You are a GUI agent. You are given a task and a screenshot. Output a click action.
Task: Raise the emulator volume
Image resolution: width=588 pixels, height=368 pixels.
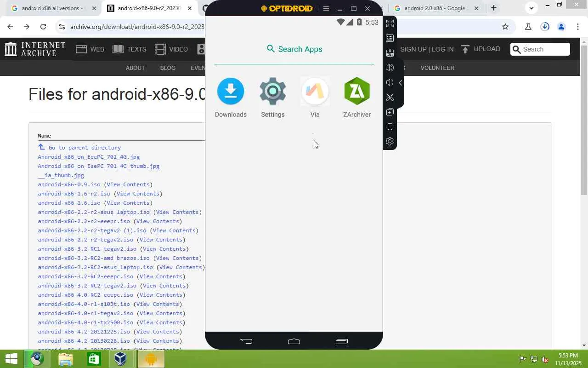[x=390, y=68]
